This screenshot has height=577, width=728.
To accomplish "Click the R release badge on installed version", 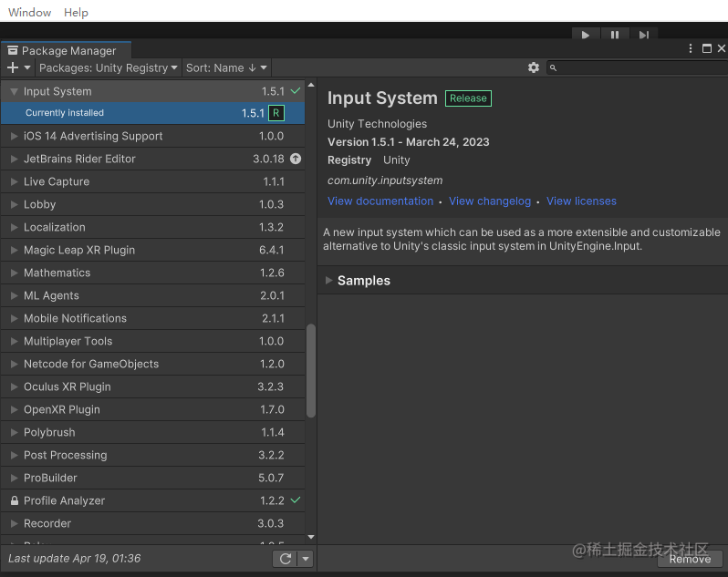I will click(276, 113).
